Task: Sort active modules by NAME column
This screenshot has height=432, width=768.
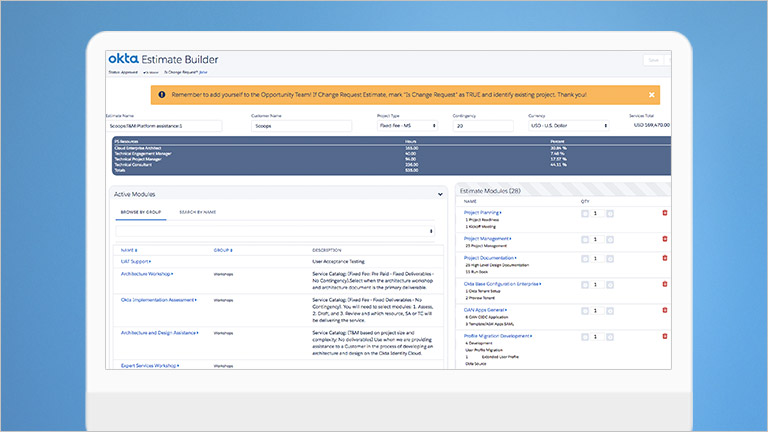Action: coord(129,250)
